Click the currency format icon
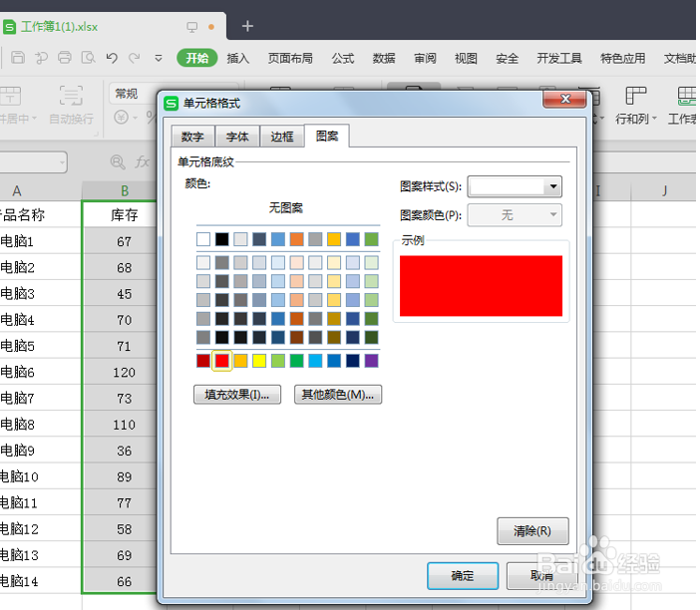 coord(121,118)
